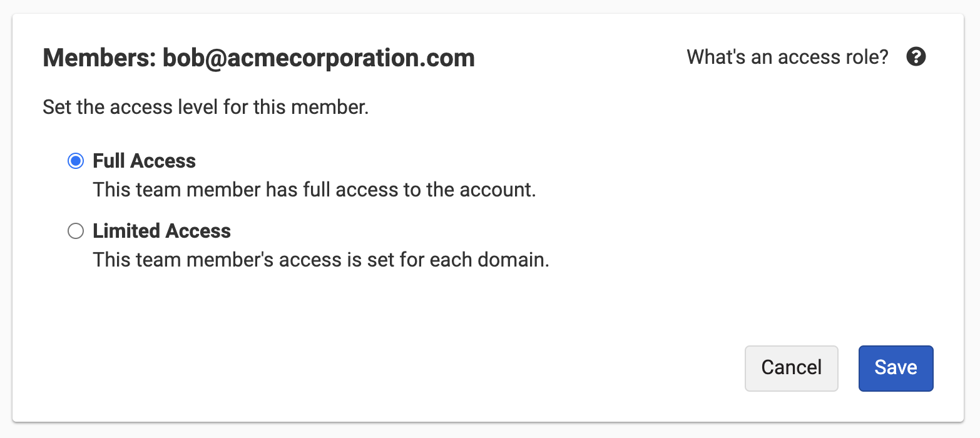Select the Full Access radio button
The image size is (980, 438).
click(x=76, y=161)
